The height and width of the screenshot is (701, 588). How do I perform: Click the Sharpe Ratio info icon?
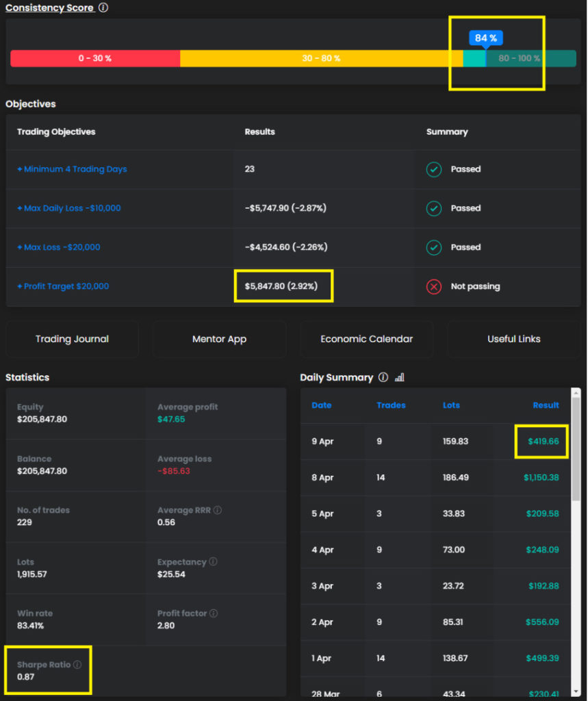pyautogui.click(x=77, y=665)
